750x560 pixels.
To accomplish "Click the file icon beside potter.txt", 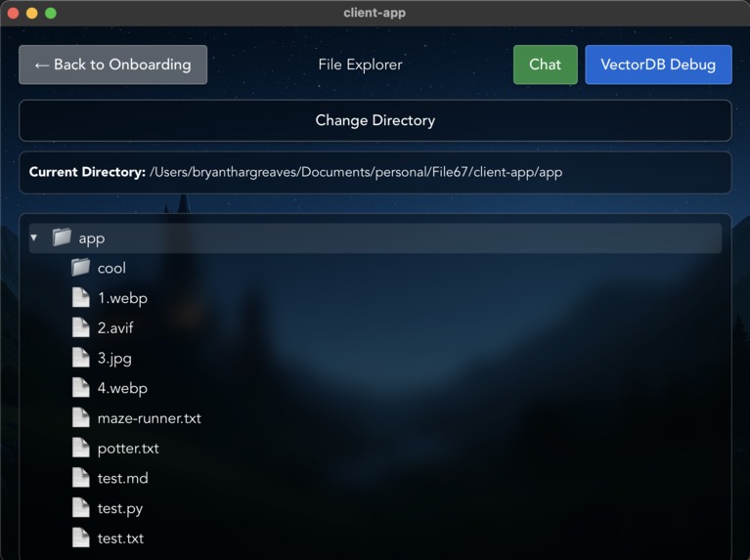I will tap(81, 448).
